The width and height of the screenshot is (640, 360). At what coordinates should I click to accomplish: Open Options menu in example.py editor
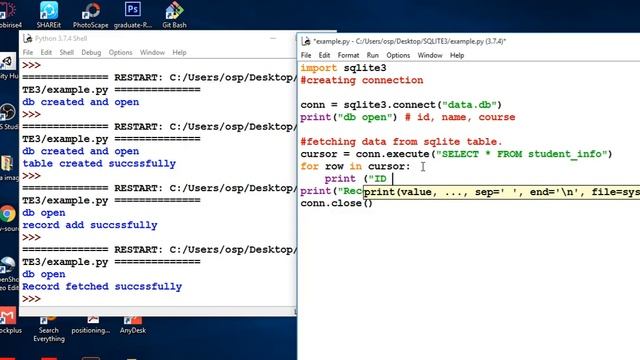pyautogui.click(x=398, y=55)
